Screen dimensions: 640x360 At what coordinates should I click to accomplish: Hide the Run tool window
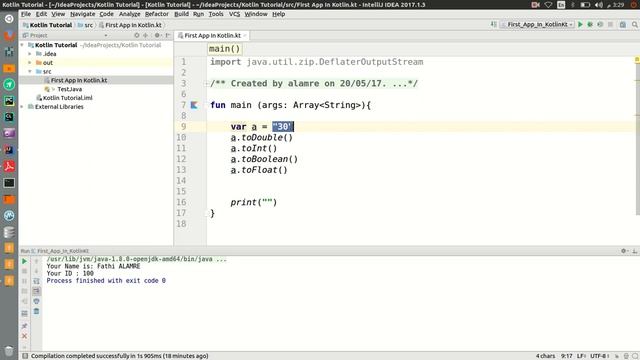click(635, 251)
